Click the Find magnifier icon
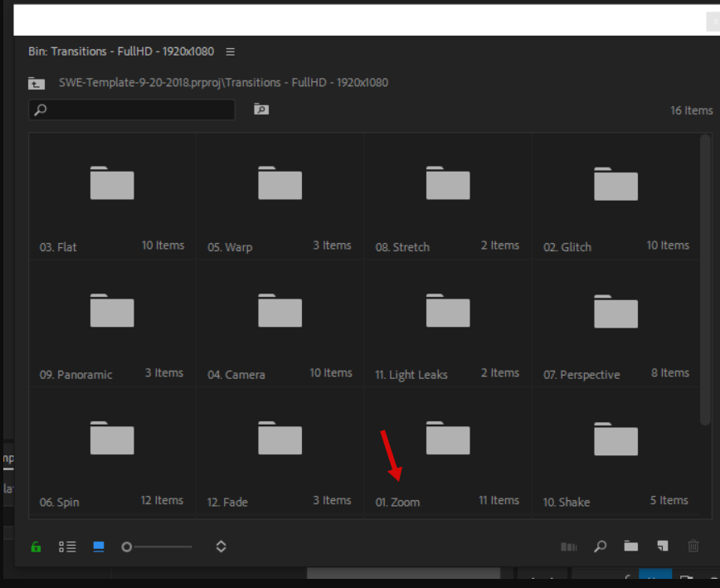720x588 pixels. 600,547
